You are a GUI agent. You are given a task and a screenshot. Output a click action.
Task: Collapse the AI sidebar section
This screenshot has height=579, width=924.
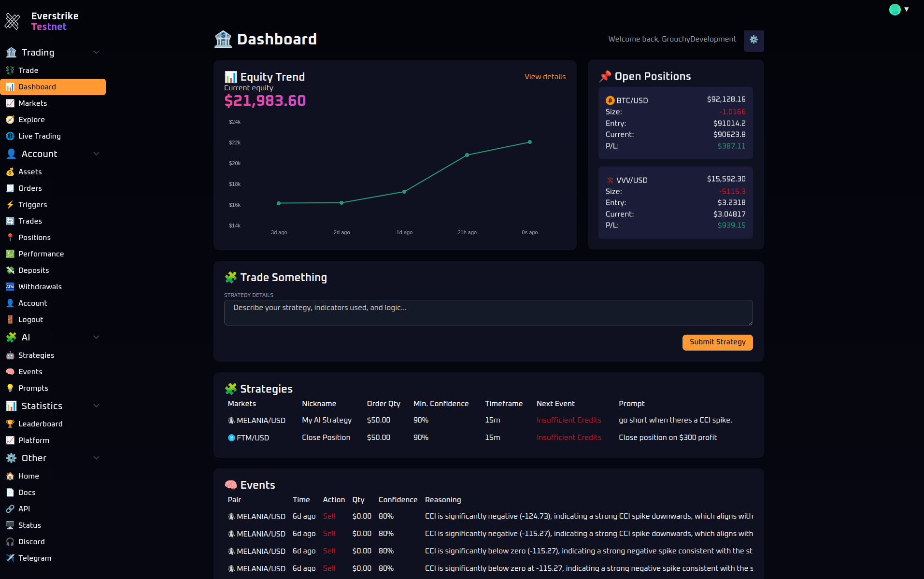[x=96, y=338]
